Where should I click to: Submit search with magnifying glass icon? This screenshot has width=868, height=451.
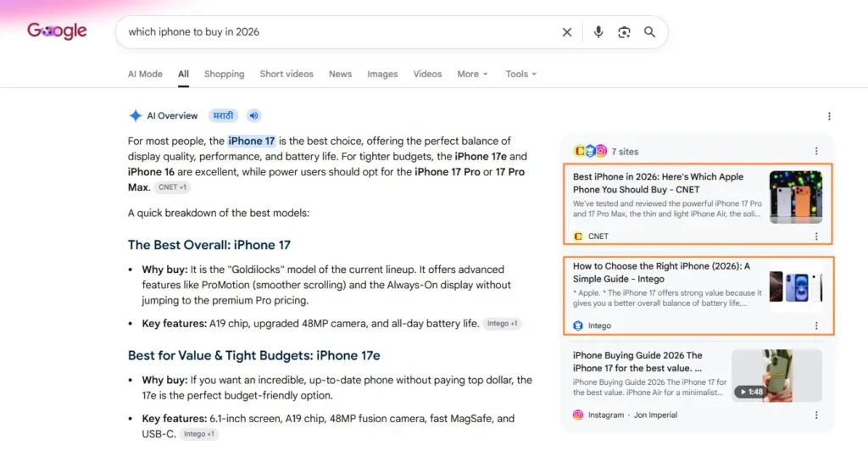[x=650, y=32]
